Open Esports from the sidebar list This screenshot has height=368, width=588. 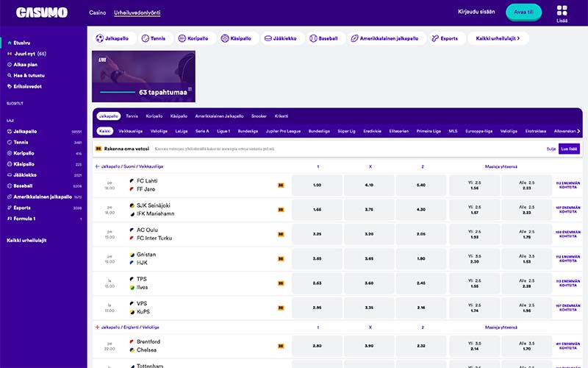19,208
